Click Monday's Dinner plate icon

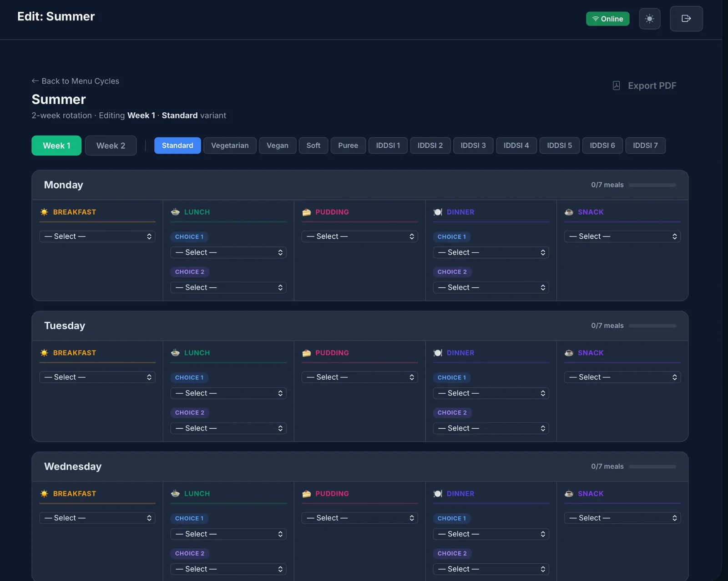438,212
